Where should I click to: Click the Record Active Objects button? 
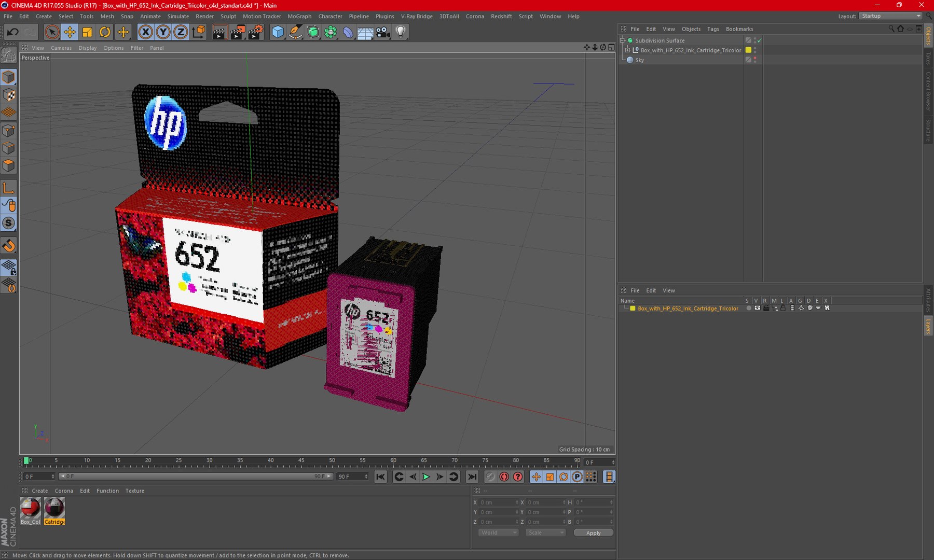coord(490,477)
